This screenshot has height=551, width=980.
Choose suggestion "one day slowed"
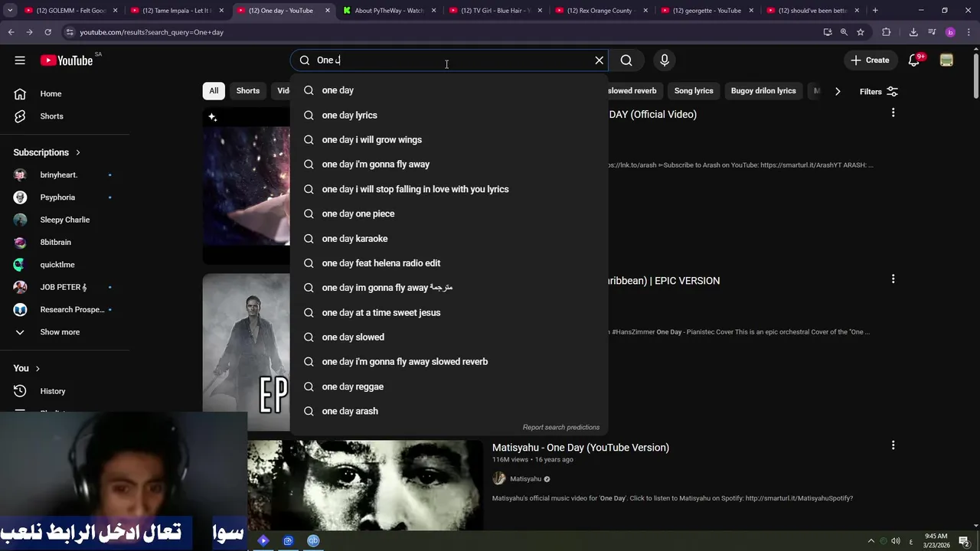pyautogui.click(x=449, y=337)
